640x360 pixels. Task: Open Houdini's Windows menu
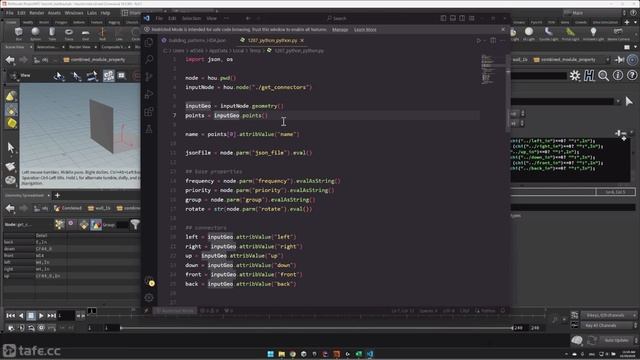click(74, 13)
